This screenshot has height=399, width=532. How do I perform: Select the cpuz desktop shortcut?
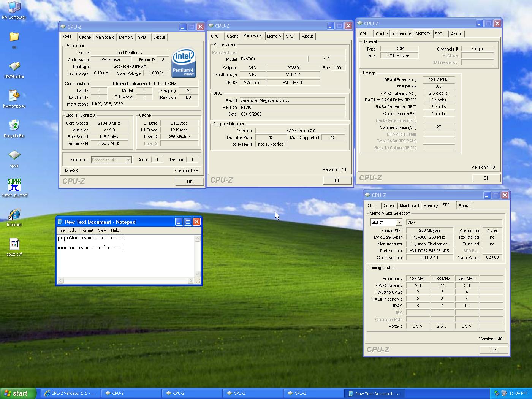(14, 159)
